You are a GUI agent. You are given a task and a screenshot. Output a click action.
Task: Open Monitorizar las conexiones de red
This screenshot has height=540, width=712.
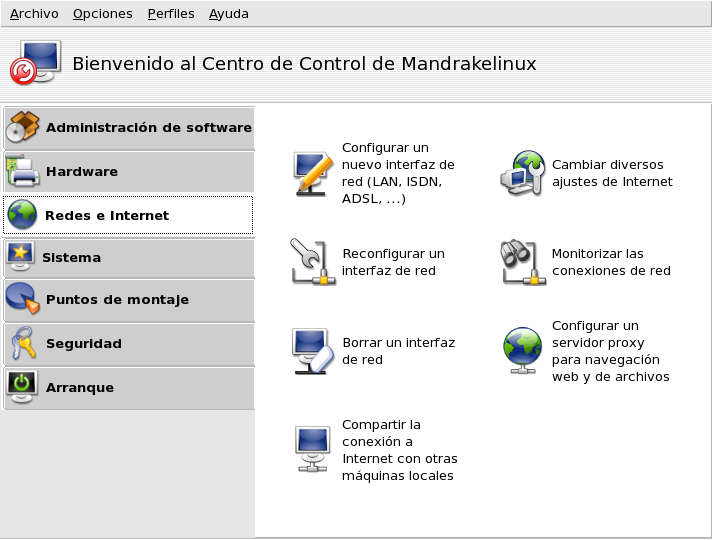[x=611, y=262]
